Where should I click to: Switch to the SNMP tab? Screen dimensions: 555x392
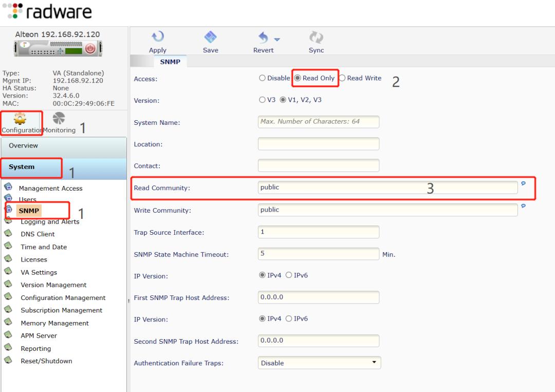[170, 61]
